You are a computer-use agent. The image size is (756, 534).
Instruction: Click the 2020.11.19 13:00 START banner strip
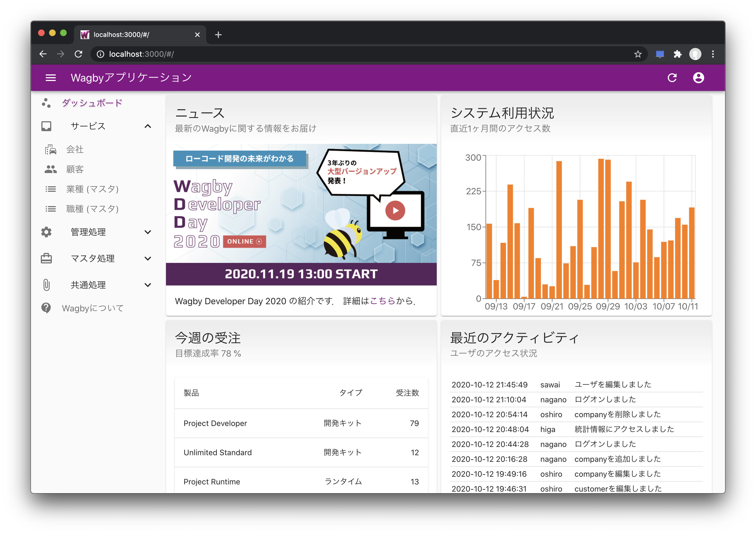(301, 274)
